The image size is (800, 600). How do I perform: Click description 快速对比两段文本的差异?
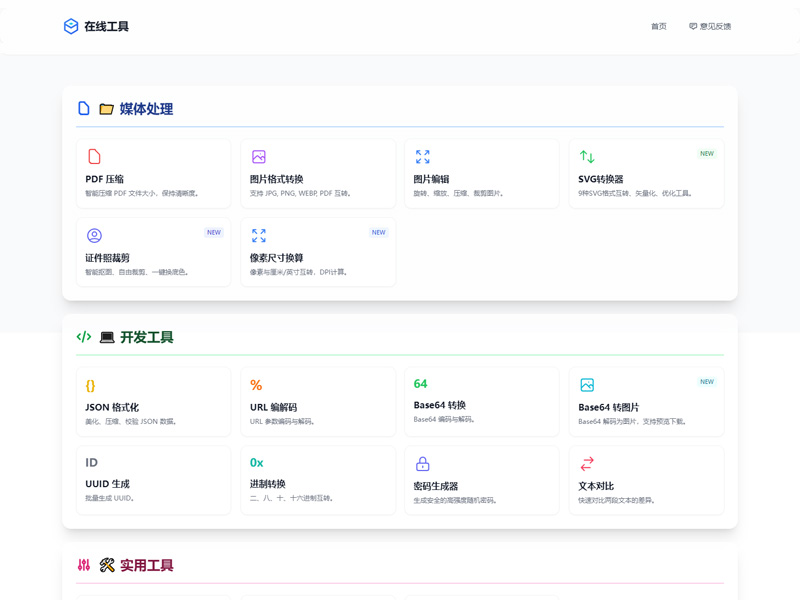pos(616,500)
